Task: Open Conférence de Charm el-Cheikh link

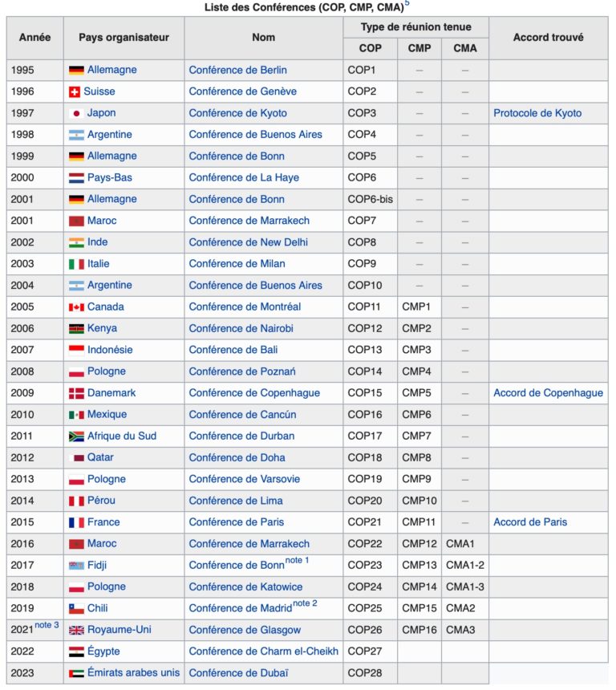Action: coord(264,651)
